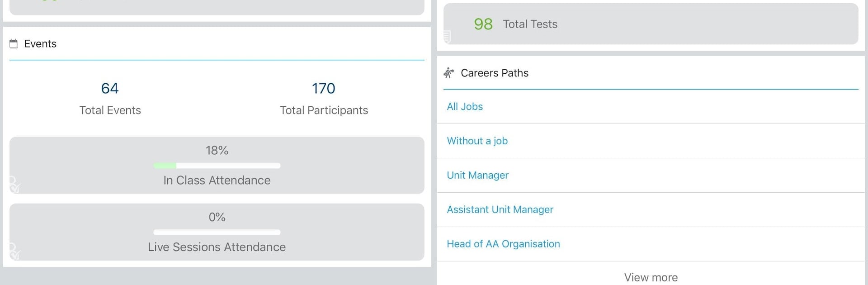Click the In Class Attendance progress bar
This screenshot has height=285, width=868.
coord(217,166)
